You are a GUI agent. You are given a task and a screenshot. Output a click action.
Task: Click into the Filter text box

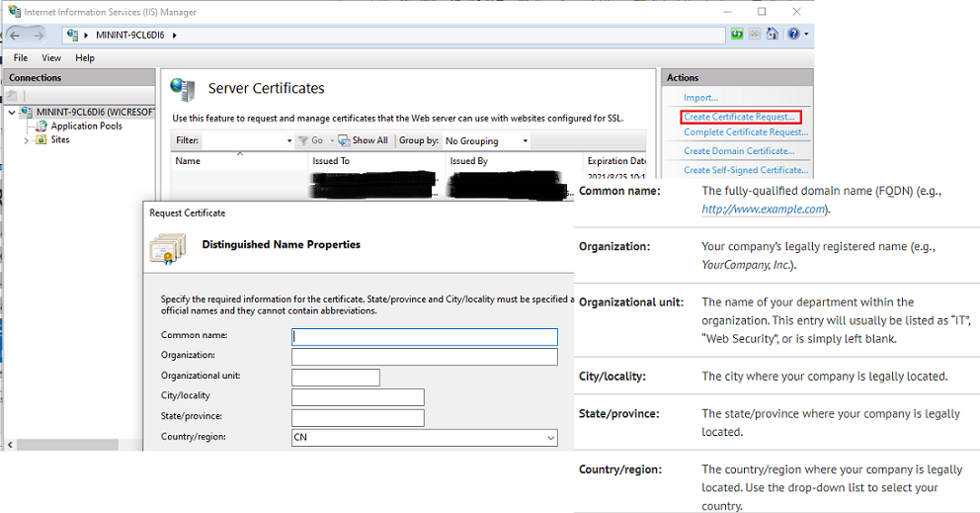click(x=242, y=140)
